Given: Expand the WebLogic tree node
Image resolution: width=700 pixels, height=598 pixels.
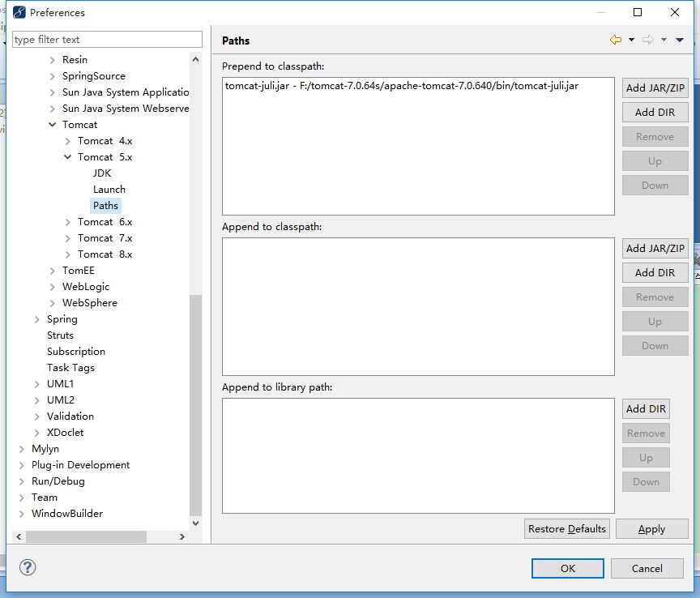Looking at the screenshot, I should click(52, 287).
